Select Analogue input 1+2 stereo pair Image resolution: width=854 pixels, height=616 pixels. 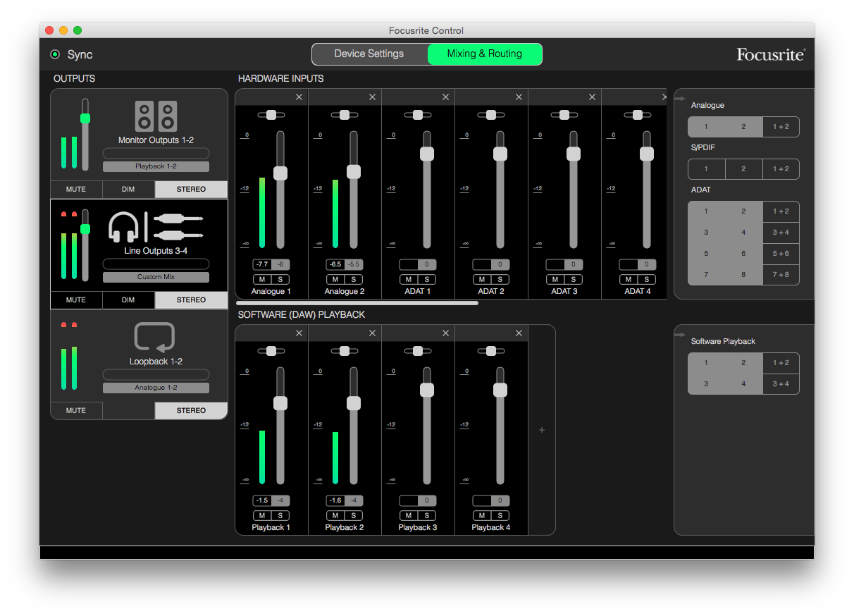(x=781, y=127)
